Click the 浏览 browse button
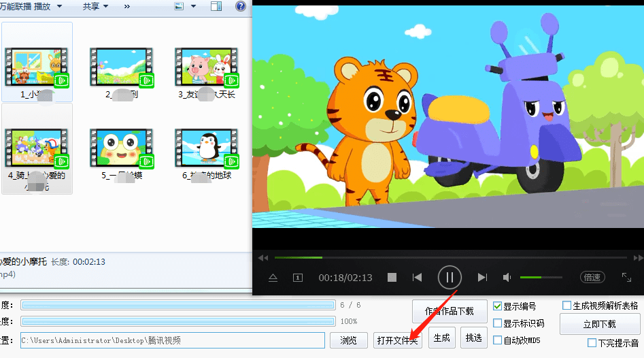This screenshot has height=358, width=644. (x=349, y=340)
